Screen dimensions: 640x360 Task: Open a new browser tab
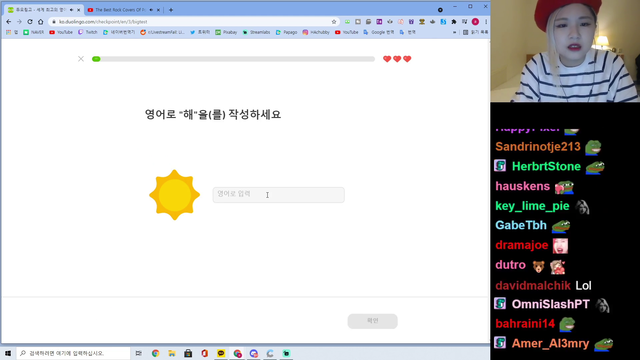point(171,10)
